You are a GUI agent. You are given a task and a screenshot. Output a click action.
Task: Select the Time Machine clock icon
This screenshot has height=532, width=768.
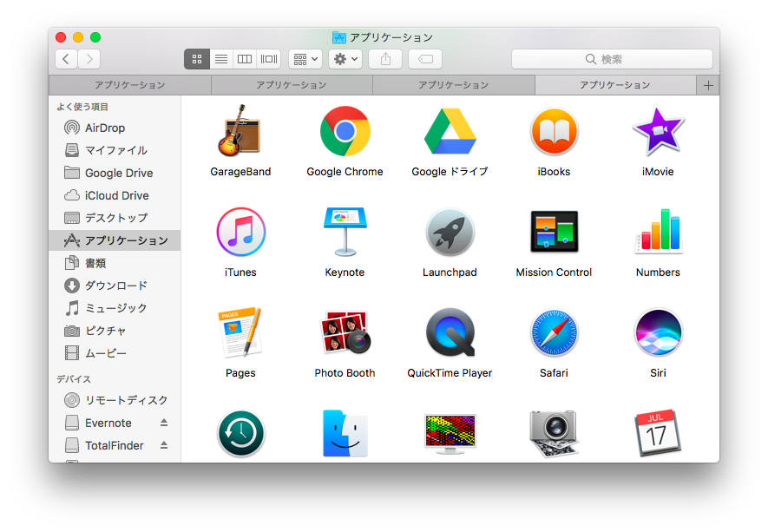[x=240, y=434]
